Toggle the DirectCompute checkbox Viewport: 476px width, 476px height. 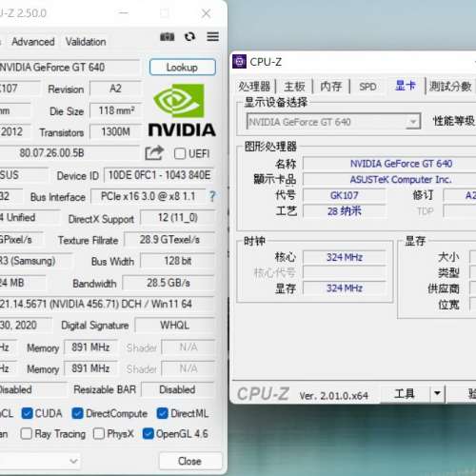click(x=77, y=413)
